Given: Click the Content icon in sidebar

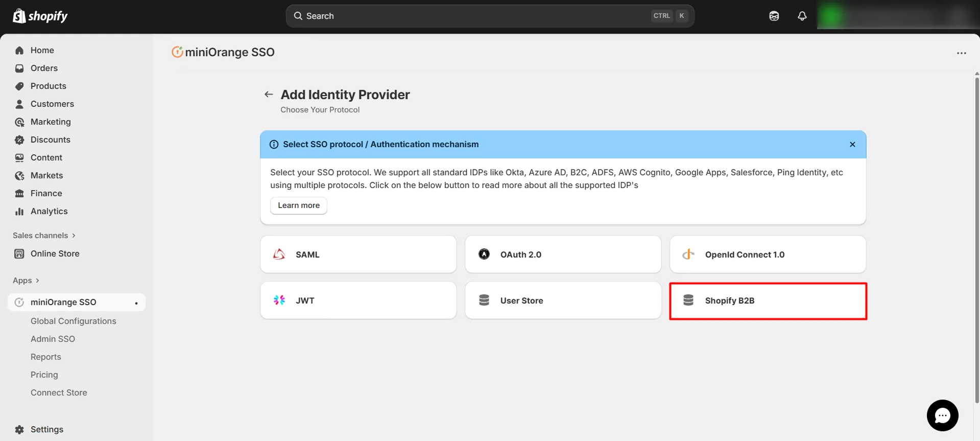Looking at the screenshot, I should coord(19,157).
